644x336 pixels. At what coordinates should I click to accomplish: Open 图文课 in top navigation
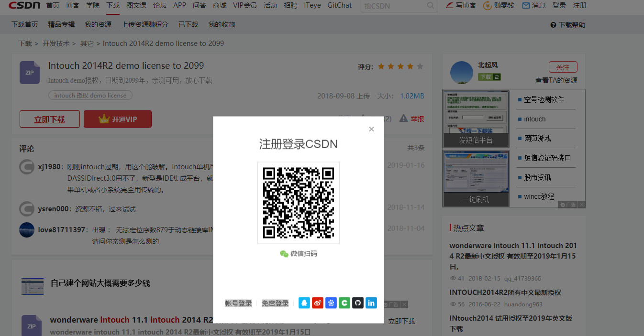coord(136,6)
